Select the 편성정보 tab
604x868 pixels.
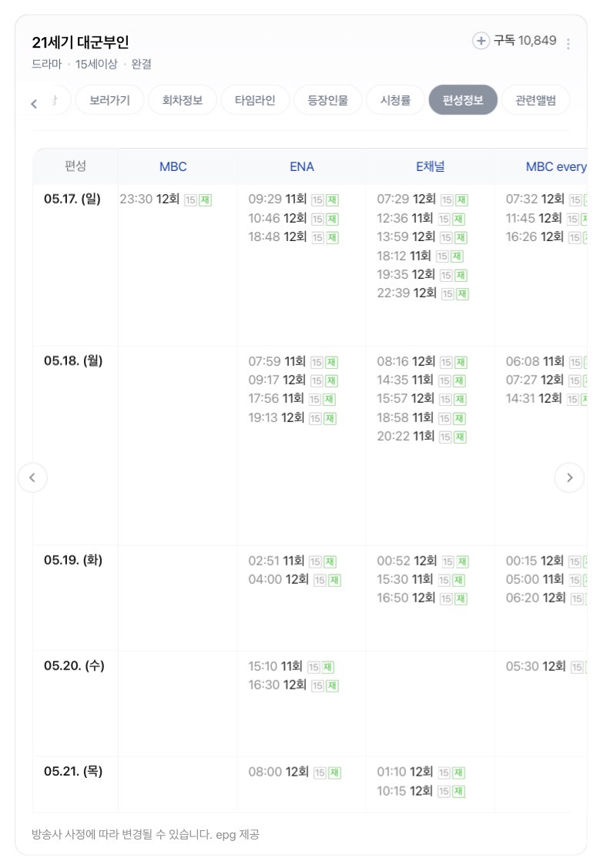coord(463,100)
